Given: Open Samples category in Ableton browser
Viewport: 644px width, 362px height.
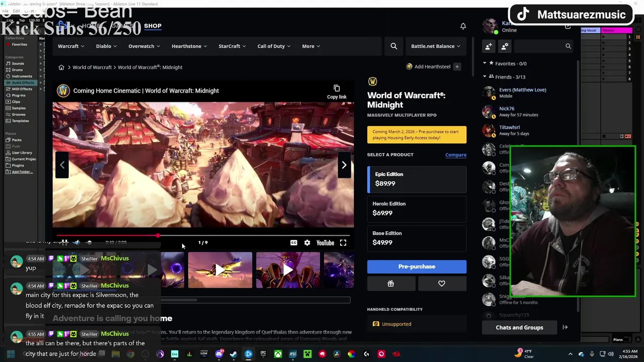Looking at the screenshot, I should click(x=19, y=108).
